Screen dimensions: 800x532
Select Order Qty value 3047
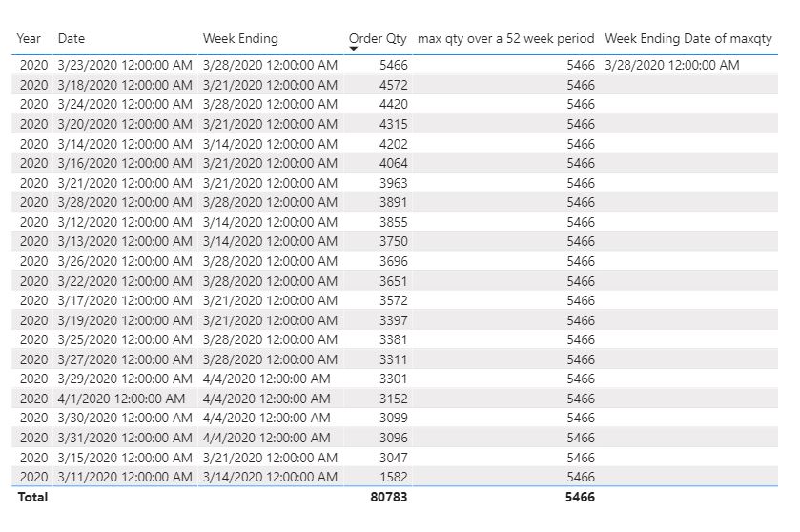pos(394,458)
